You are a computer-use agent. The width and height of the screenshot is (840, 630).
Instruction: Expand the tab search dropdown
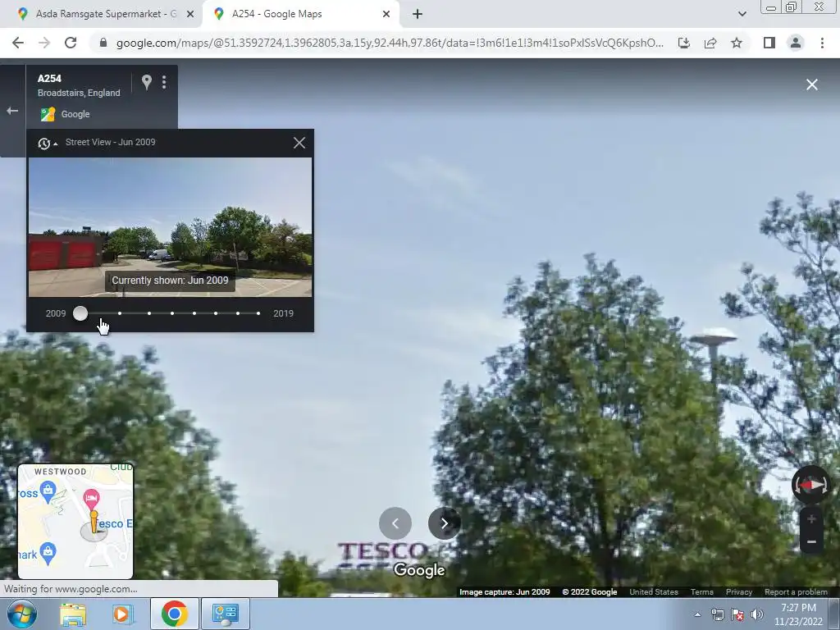(742, 14)
